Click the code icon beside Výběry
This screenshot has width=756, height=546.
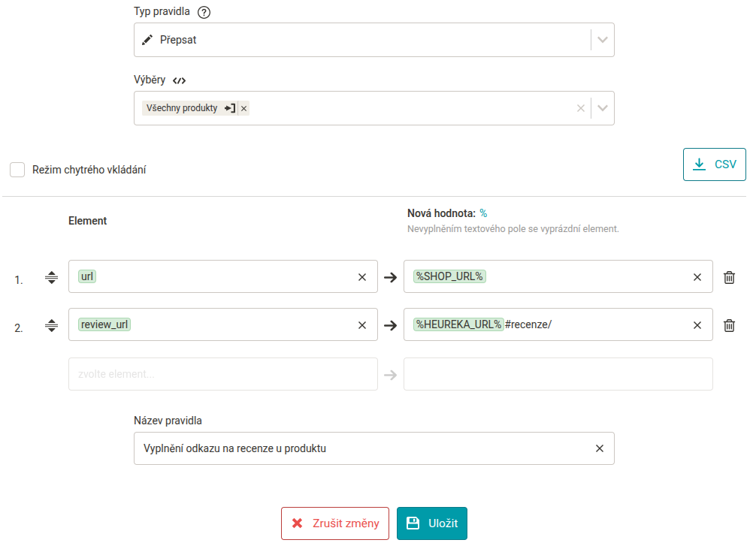[180, 80]
